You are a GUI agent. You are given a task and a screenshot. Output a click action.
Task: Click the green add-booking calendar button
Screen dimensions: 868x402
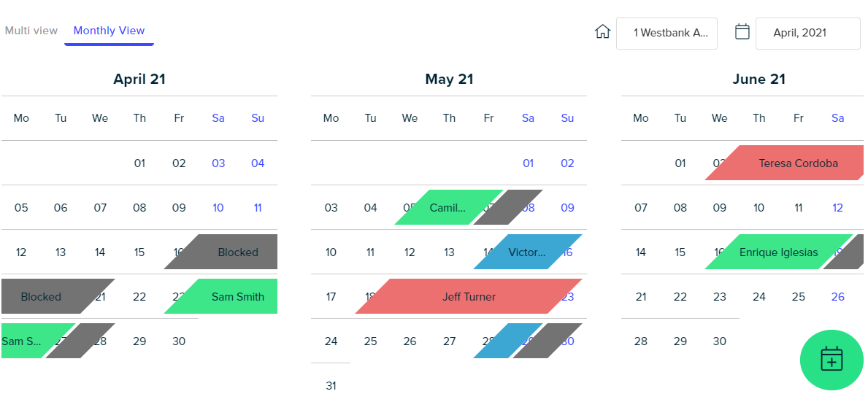(831, 360)
